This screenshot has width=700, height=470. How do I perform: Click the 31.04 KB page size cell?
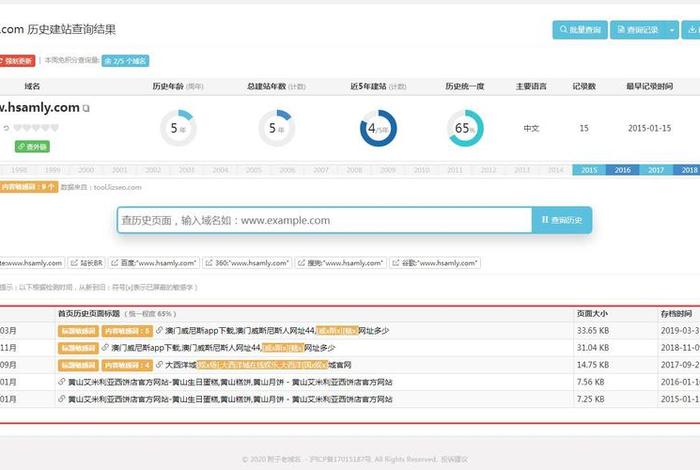593,348
